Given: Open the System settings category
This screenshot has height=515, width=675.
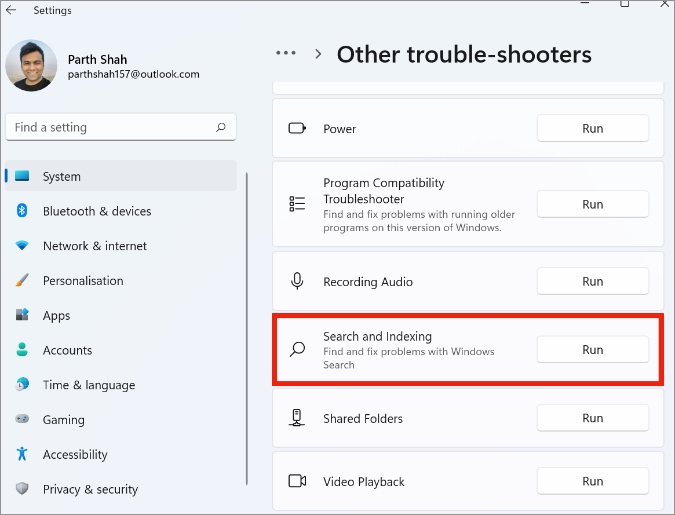Looking at the screenshot, I should click(121, 176).
